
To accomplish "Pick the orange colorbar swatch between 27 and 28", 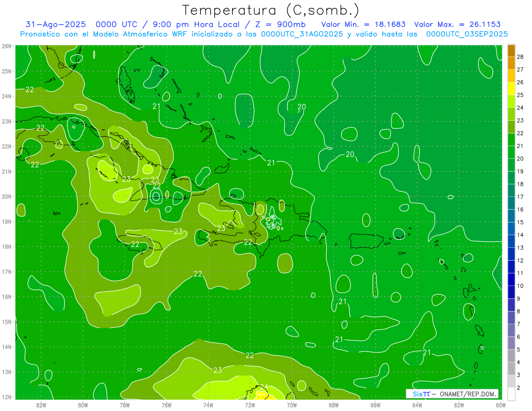I will click(x=511, y=63).
